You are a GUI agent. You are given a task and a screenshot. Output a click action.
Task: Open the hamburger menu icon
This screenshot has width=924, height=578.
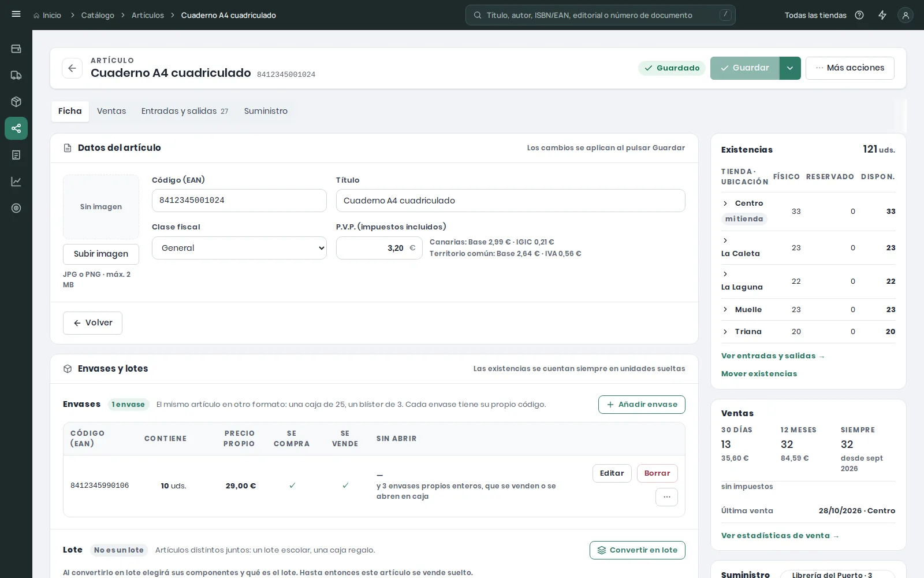tap(16, 14)
